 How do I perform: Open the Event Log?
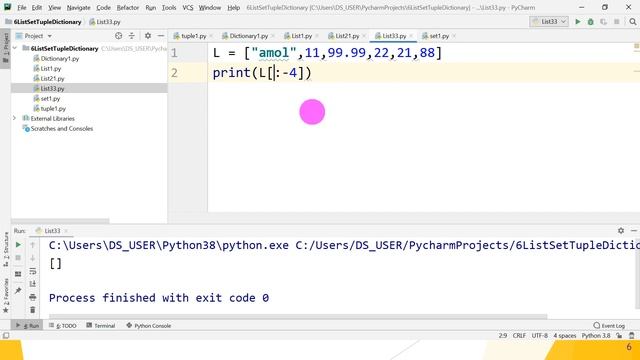click(609, 326)
